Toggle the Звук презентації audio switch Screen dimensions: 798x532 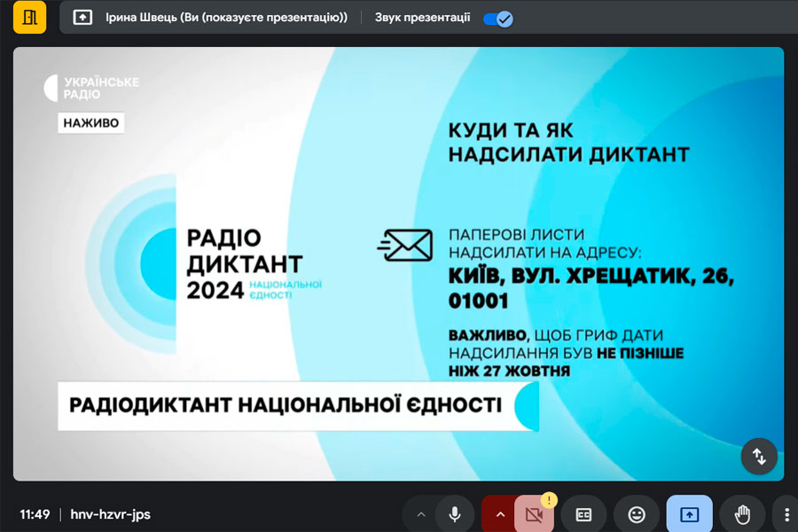(x=498, y=19)
